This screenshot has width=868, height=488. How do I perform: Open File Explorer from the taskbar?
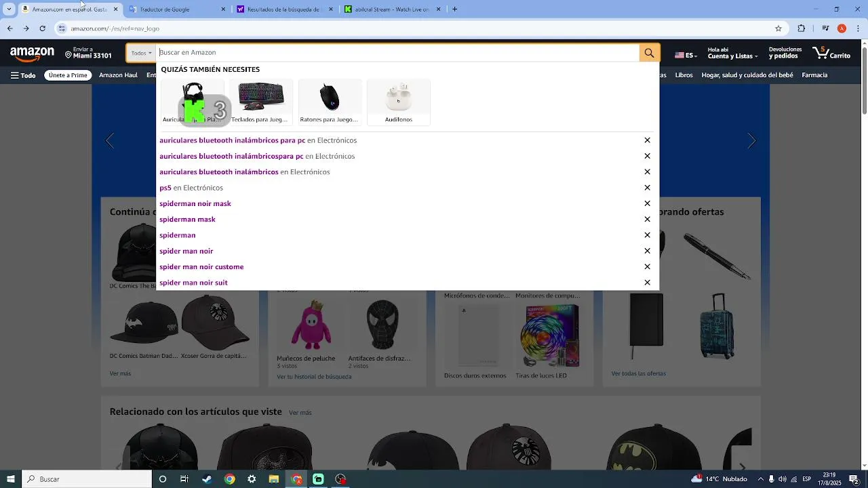[274, 479]
